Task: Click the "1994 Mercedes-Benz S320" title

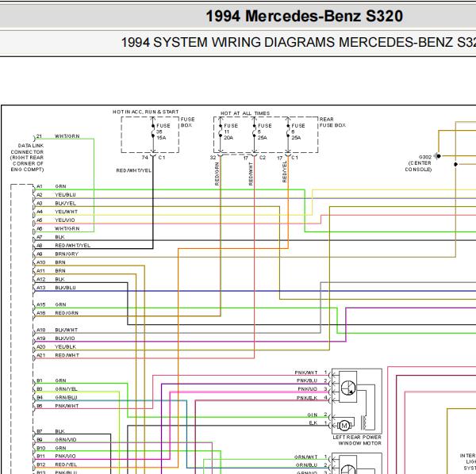Action: tap(304, 16)
